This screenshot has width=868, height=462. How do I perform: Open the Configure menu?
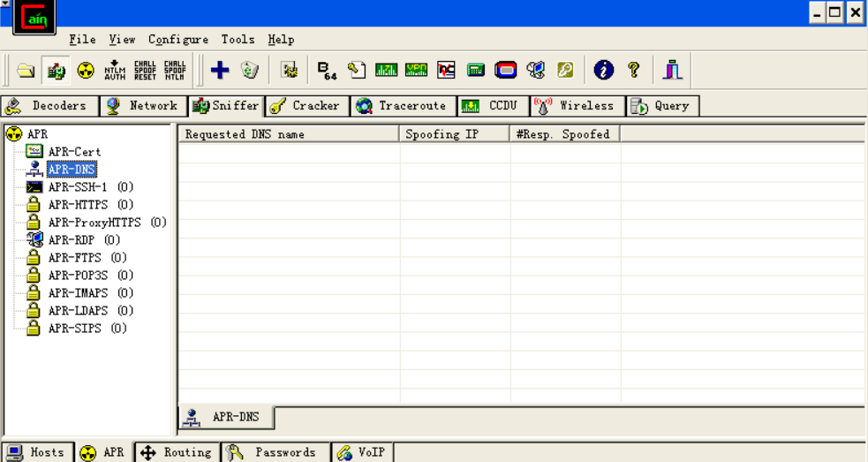click(178, 40)
